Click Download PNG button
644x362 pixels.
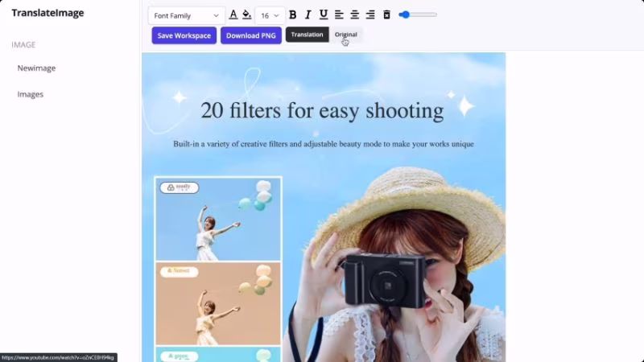[x=251, y=35]
